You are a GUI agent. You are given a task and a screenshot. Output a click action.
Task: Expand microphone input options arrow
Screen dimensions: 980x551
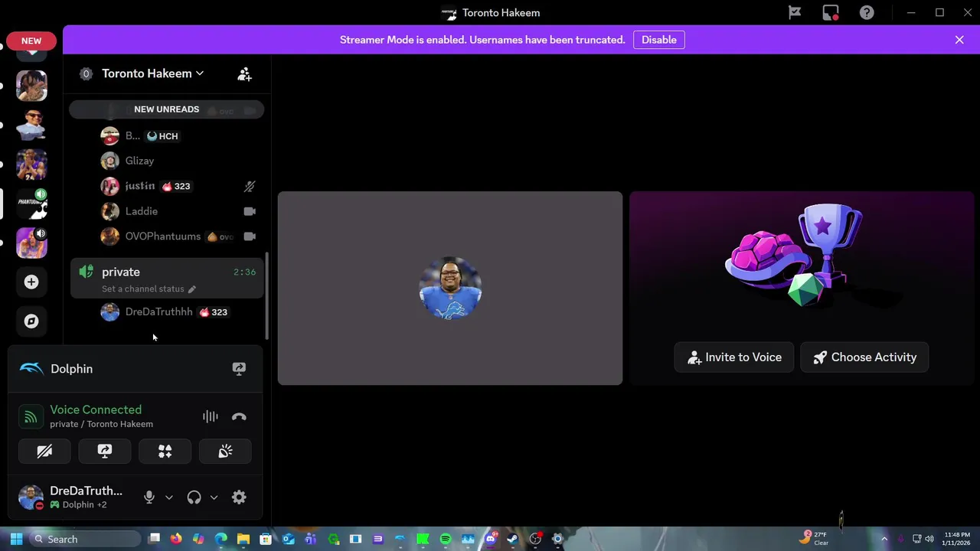(169, 497)
